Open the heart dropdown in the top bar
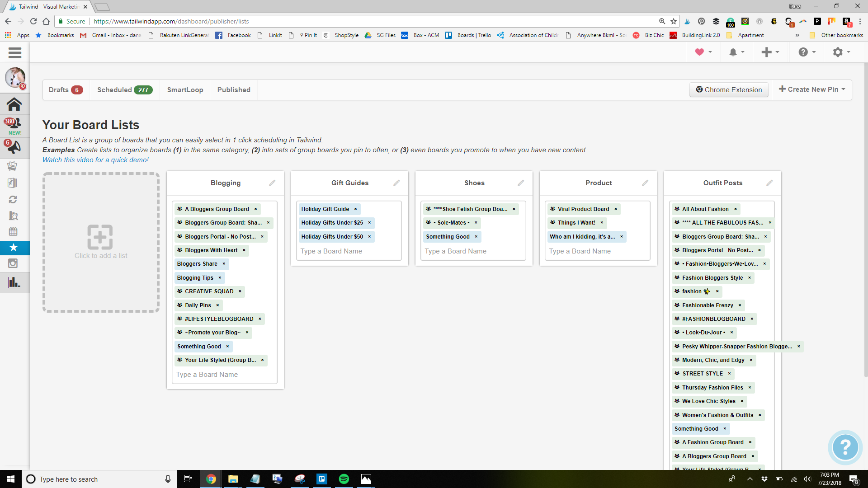 point(703,52)
